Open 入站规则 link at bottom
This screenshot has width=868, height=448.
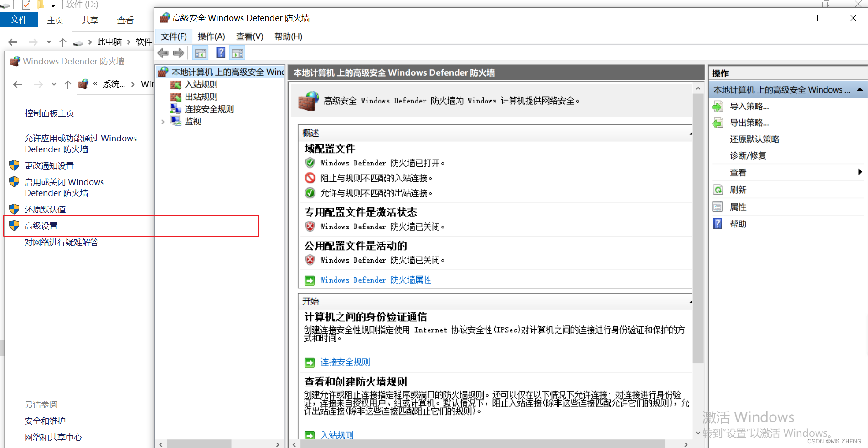337,435
